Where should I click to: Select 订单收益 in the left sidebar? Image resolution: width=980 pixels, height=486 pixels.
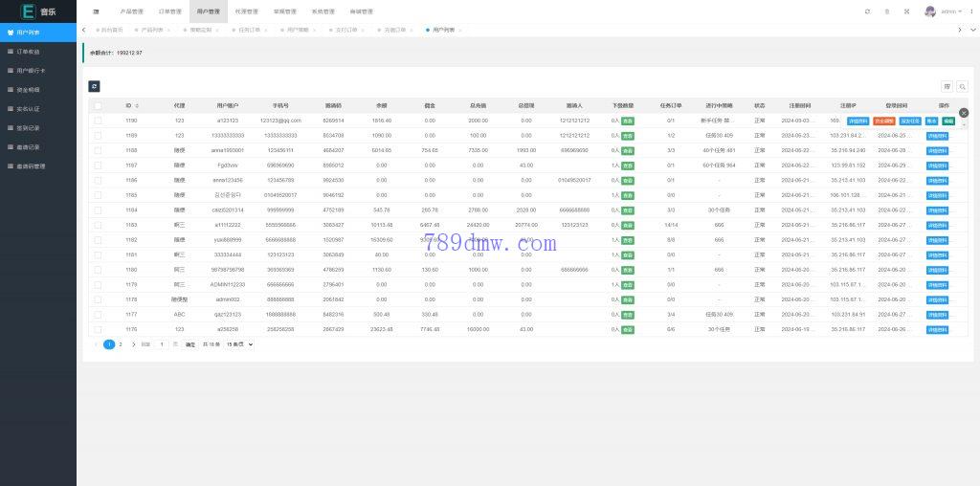point(29,51)
